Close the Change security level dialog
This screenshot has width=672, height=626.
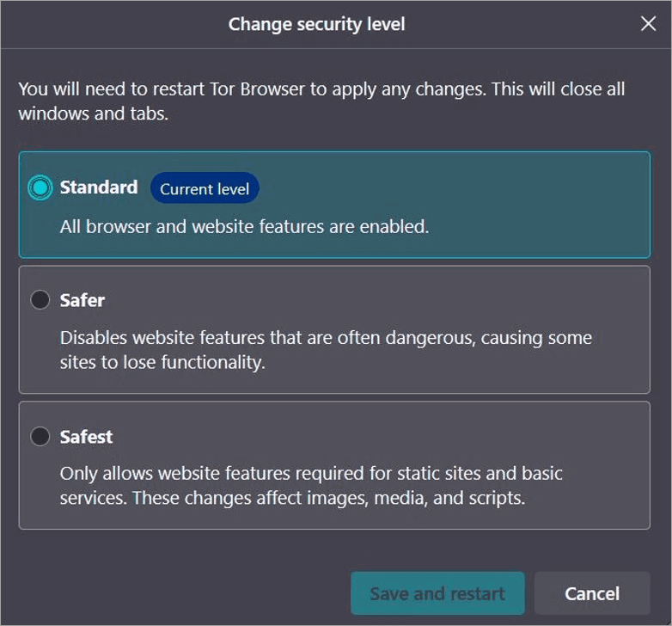click(x=649, y=23)
